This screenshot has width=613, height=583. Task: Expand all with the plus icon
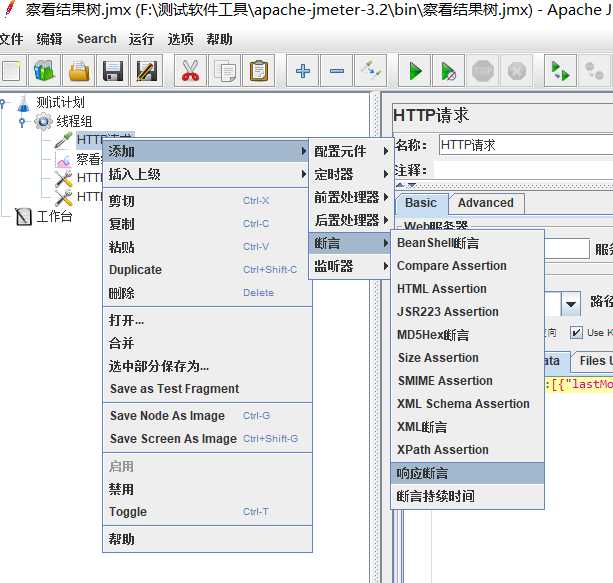point(303,71)
